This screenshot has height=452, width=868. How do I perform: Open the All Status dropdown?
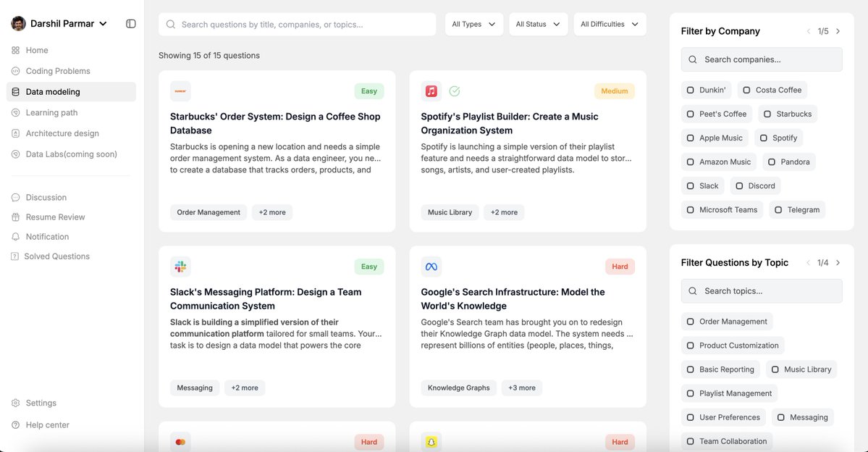(538, 25)
